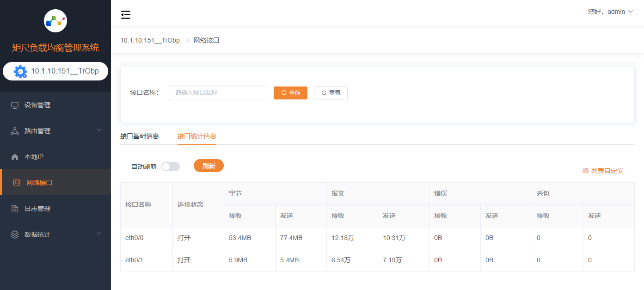Click the orange 刷新 refresh button
The image size is (644, 290).
coord(209,166)
